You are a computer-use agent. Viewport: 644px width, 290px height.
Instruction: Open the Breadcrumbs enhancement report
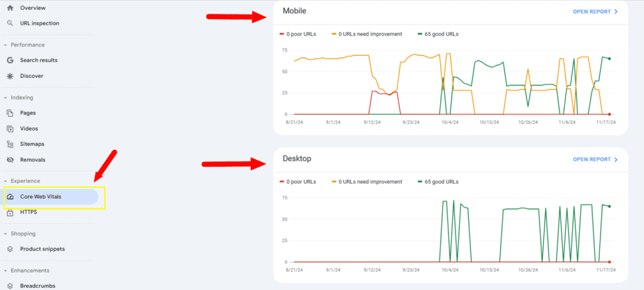[38, 286]
